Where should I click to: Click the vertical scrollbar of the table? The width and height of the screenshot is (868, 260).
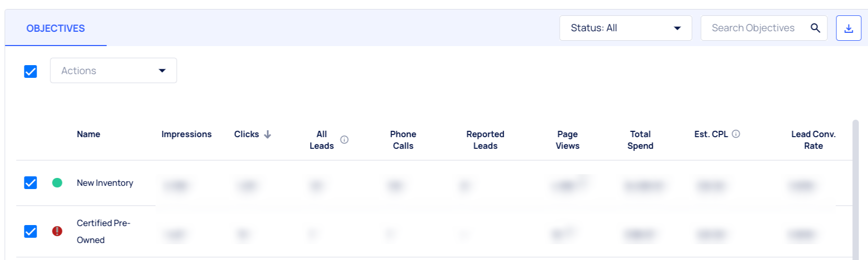click(855, 190)
